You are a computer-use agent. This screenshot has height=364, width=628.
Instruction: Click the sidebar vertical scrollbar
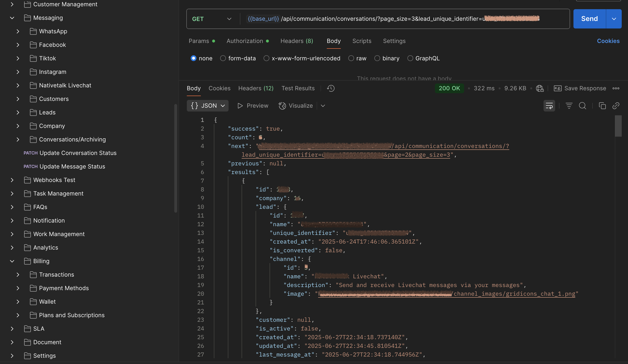(176, 158)
